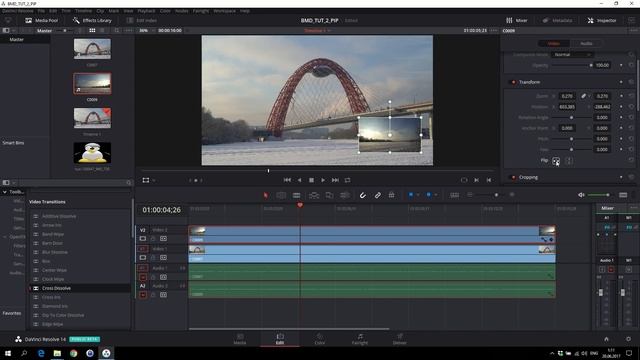Open the project manager home icon
This screenshot has height=360, width=640.
coord(606,339)
